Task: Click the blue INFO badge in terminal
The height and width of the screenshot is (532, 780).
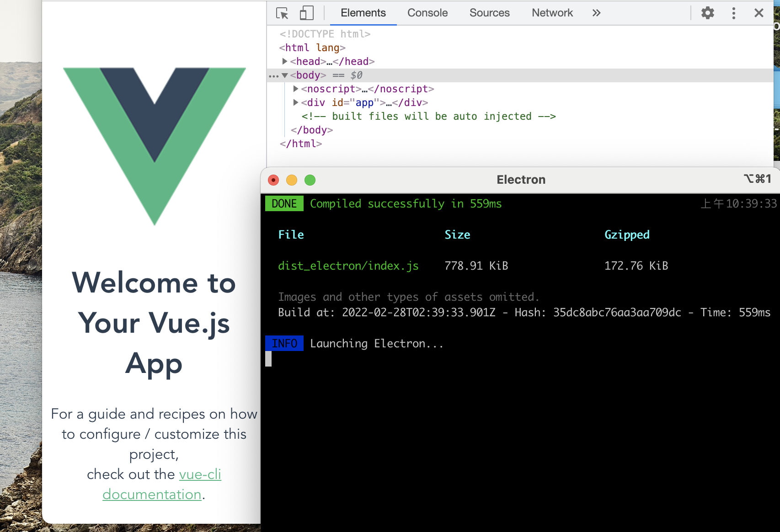Action: click(x=284, y=343)
